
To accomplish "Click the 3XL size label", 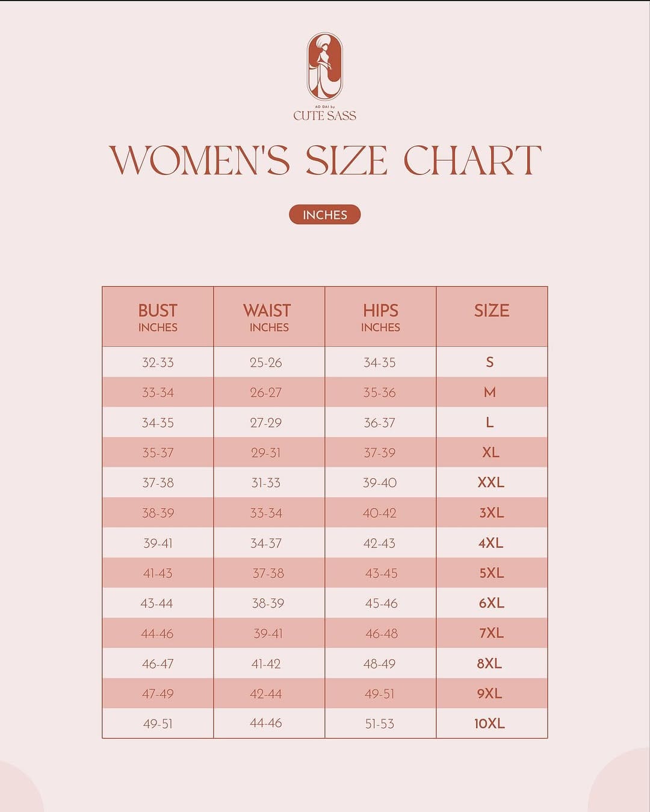I will coord(492,513).
